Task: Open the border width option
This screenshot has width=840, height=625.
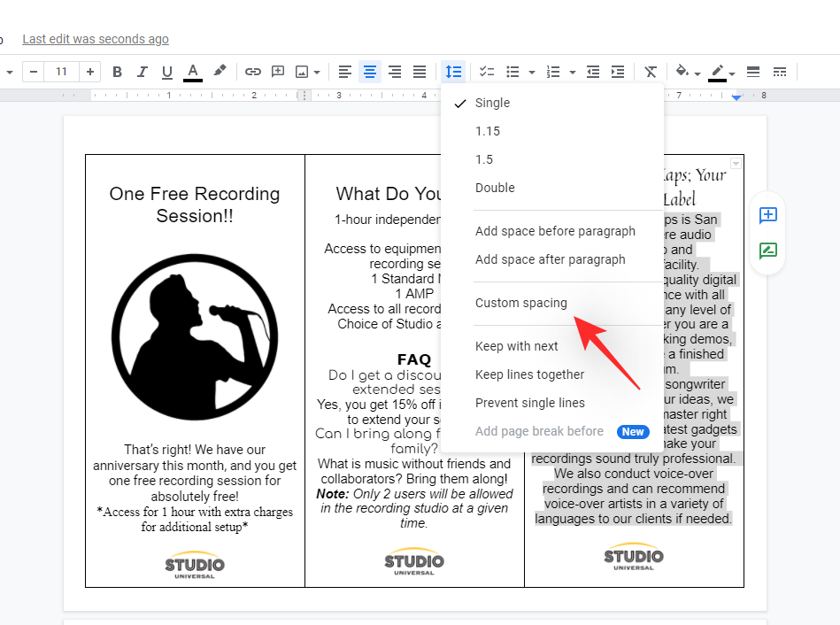Action: click(x=753, y=72)
